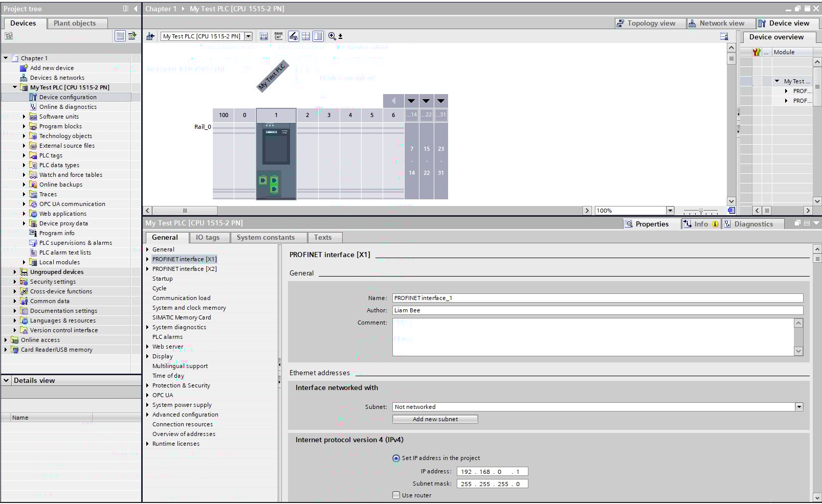822x504 pixels.
Task: Open the Texts tab in properties
Action: tap(324, 237)
